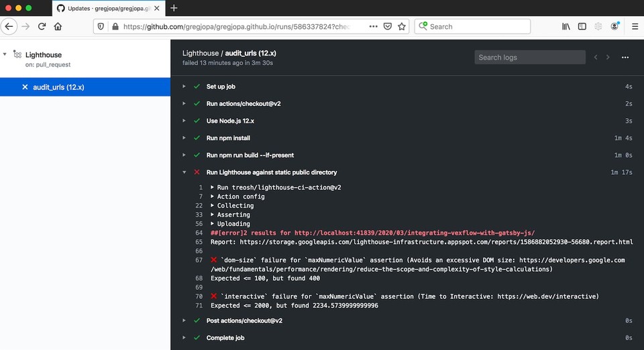
Task: Focus the Firefox Search box
Action: tap(472, 26)
